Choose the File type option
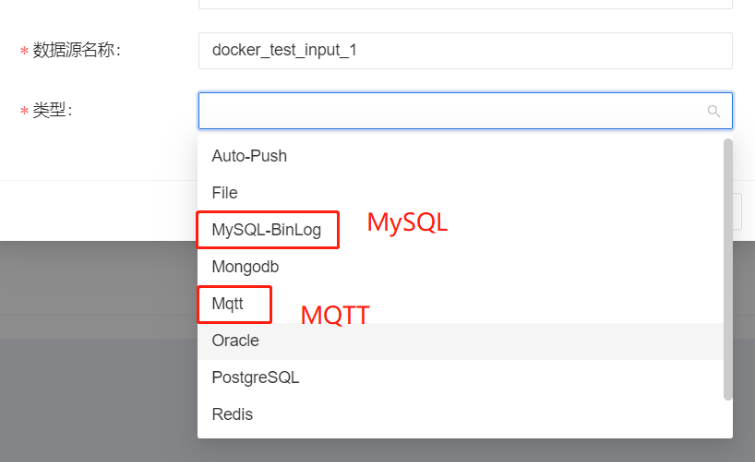 click(460, 193)
